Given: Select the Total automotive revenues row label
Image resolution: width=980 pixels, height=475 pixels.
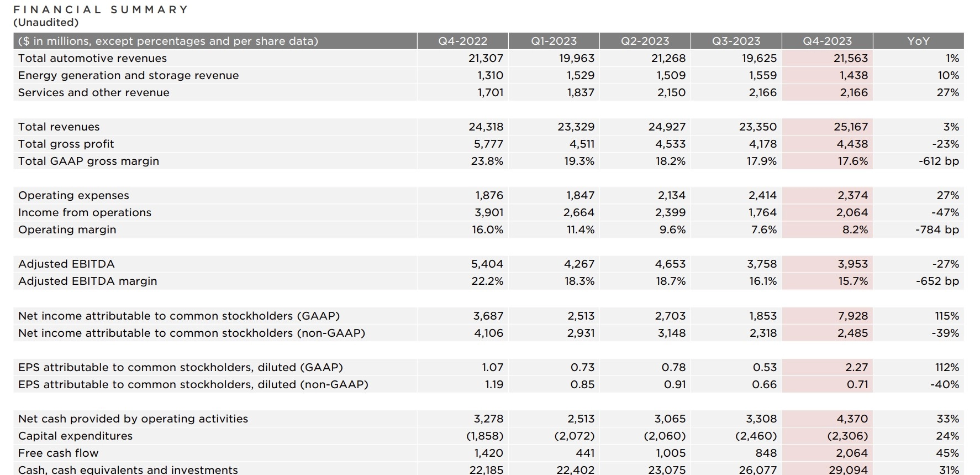Looking at the screenshot, I should click(92, 58).
